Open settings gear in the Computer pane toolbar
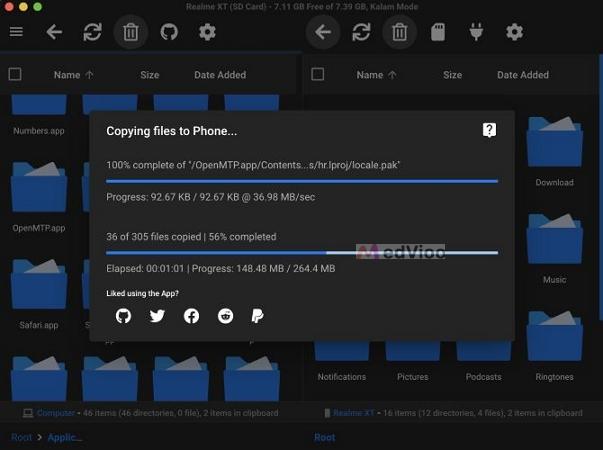 tap(207, 32)
